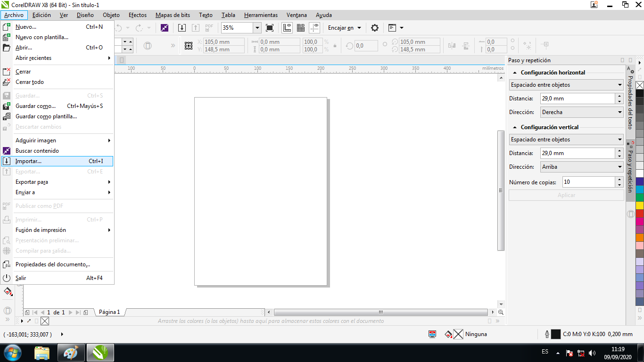644x362 pixels.
Task: Open the zoom level dropdown
Action: click(x=257, y=28)
